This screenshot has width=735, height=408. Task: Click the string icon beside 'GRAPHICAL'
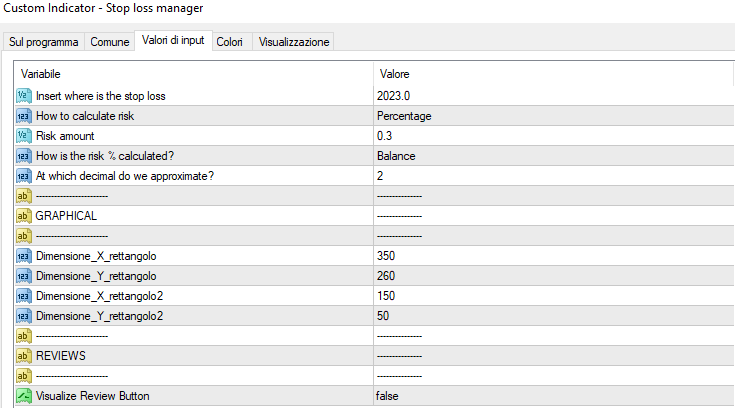pyautogui.click(x=24, y=216)
